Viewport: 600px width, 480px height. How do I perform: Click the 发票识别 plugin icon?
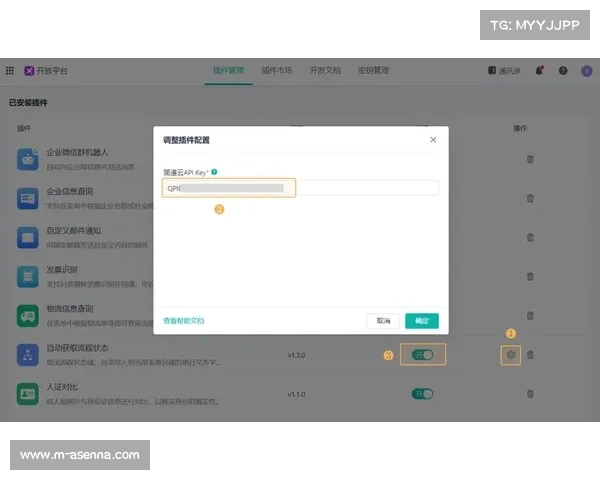pyautogui.click(x=28, y=276)
